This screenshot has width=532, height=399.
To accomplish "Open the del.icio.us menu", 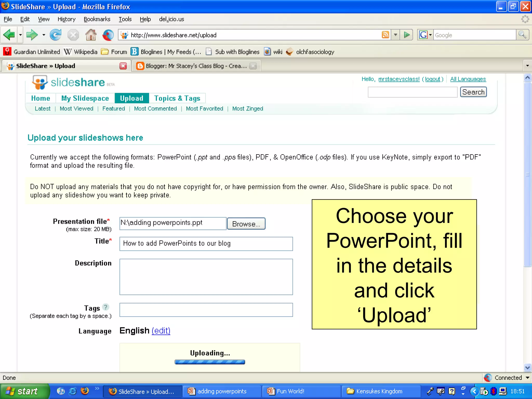I will (x=171, y=19).
